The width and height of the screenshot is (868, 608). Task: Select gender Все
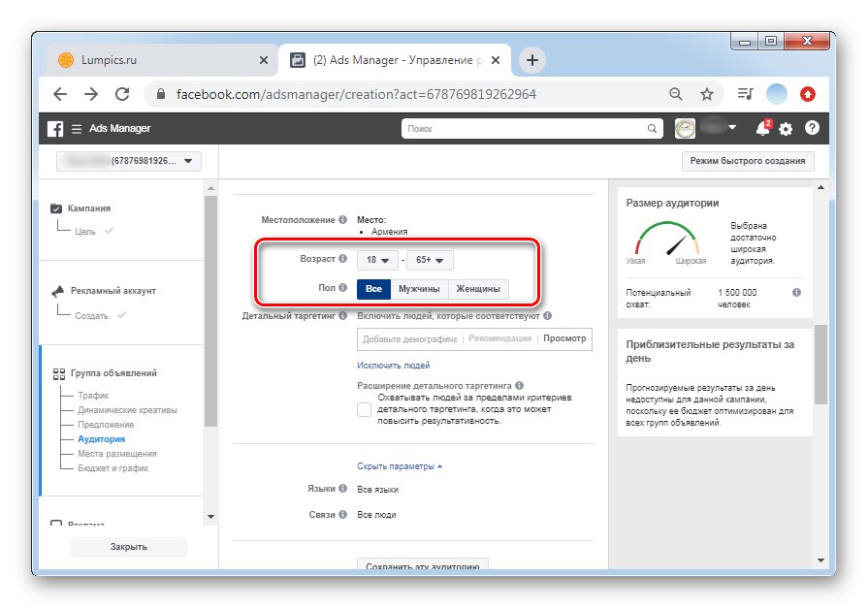[373, 289]
